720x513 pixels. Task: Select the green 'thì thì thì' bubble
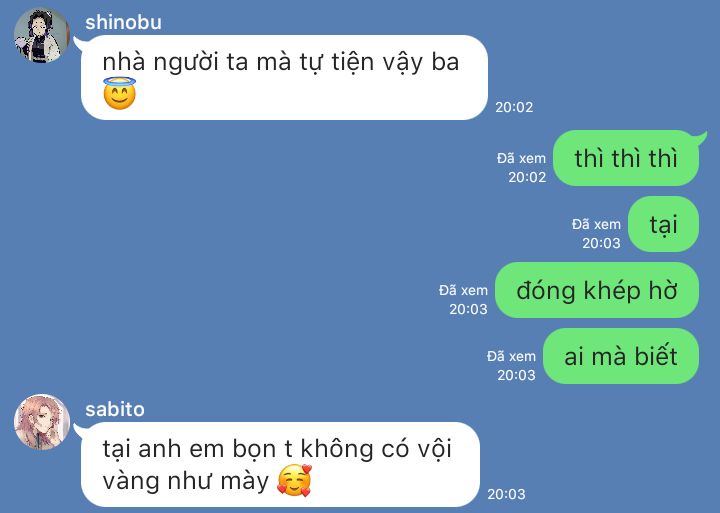click(626, 158)
